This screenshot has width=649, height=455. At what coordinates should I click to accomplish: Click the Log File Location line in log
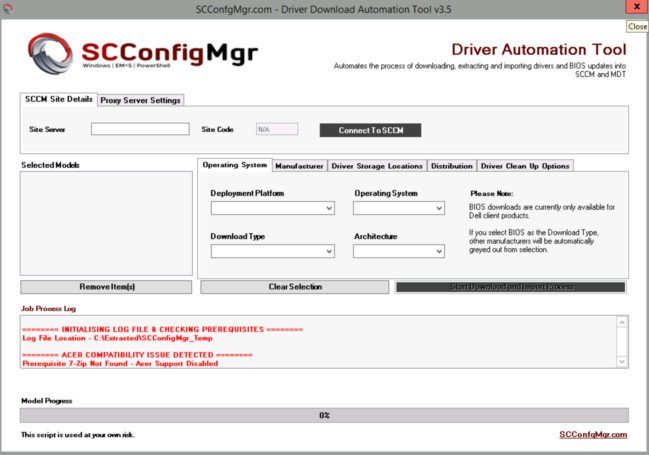pyautogui.click(x=117, y=338)
